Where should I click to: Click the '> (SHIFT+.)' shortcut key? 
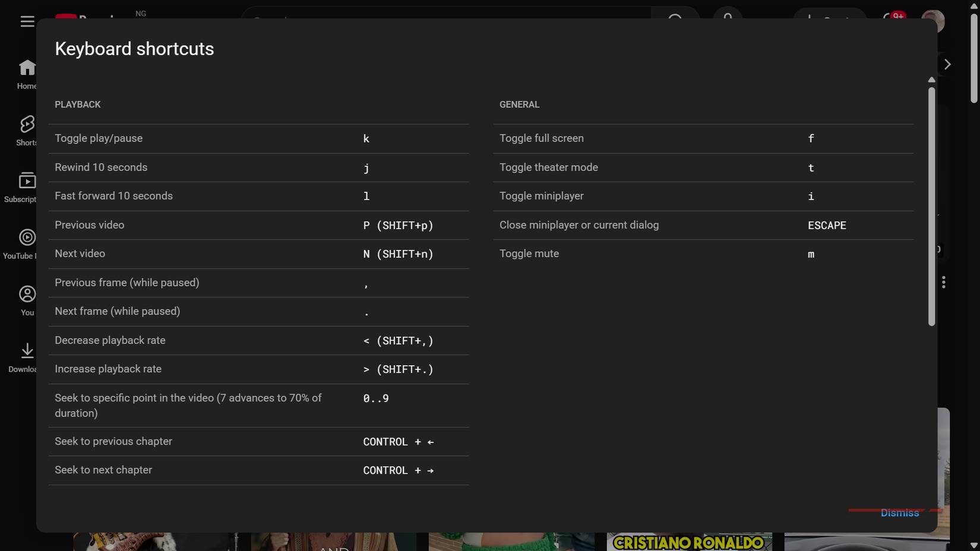(x=398, y=369)
